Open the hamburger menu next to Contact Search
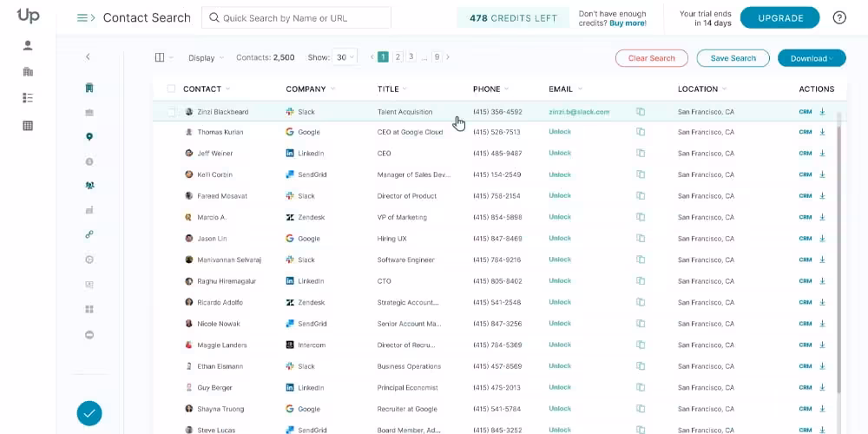 [x=82, y=18]
